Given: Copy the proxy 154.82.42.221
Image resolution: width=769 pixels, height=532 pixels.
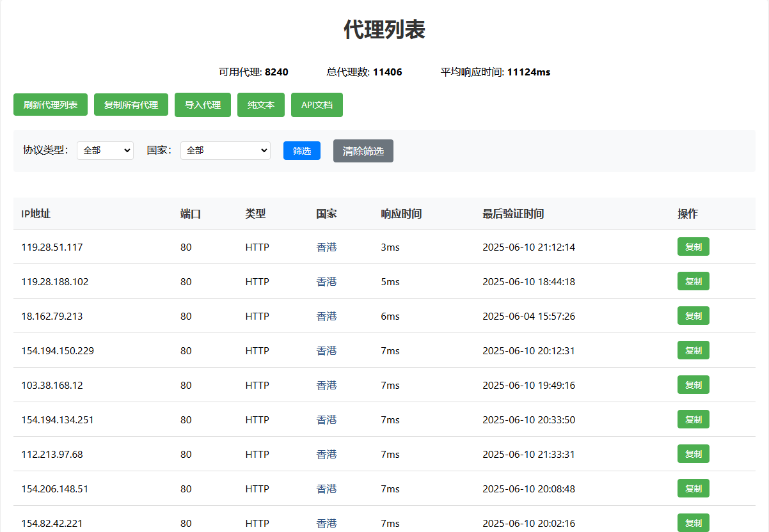Looking at the screenshot, I should point(693,522).
